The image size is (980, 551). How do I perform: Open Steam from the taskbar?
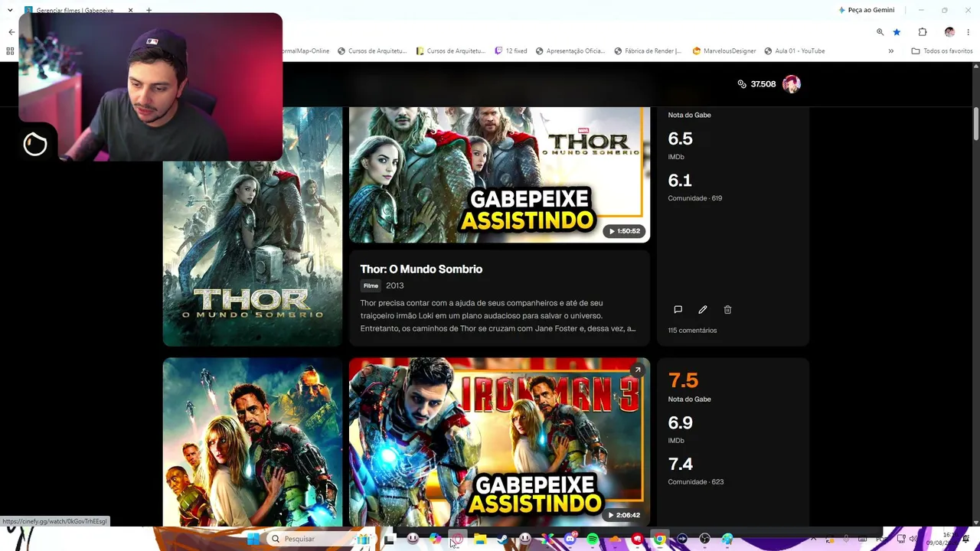point(503,539)
